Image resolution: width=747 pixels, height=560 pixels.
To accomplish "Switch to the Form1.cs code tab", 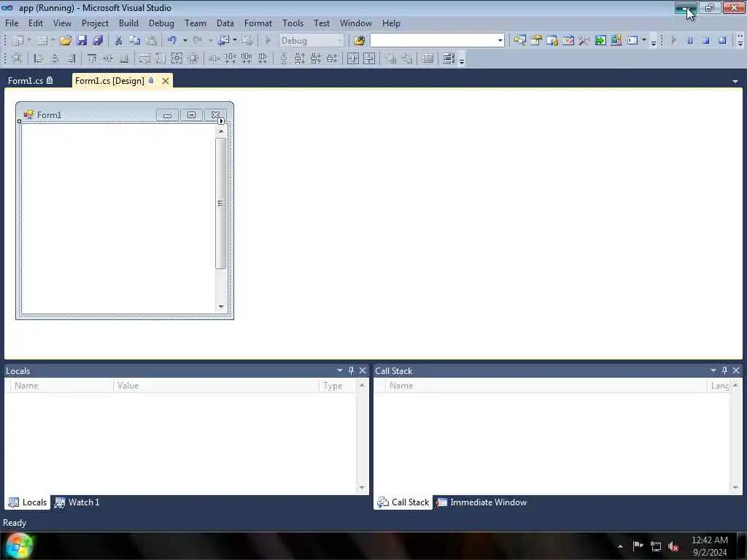I will pyautogui.click(x=30, y=80).
